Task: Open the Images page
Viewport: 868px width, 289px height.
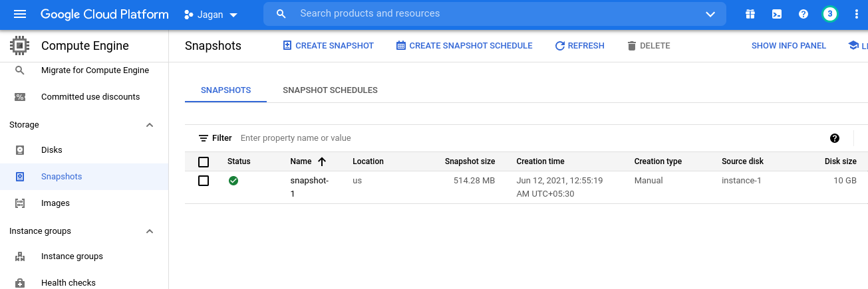Action: pyautogui.click(x=55, y=203)
